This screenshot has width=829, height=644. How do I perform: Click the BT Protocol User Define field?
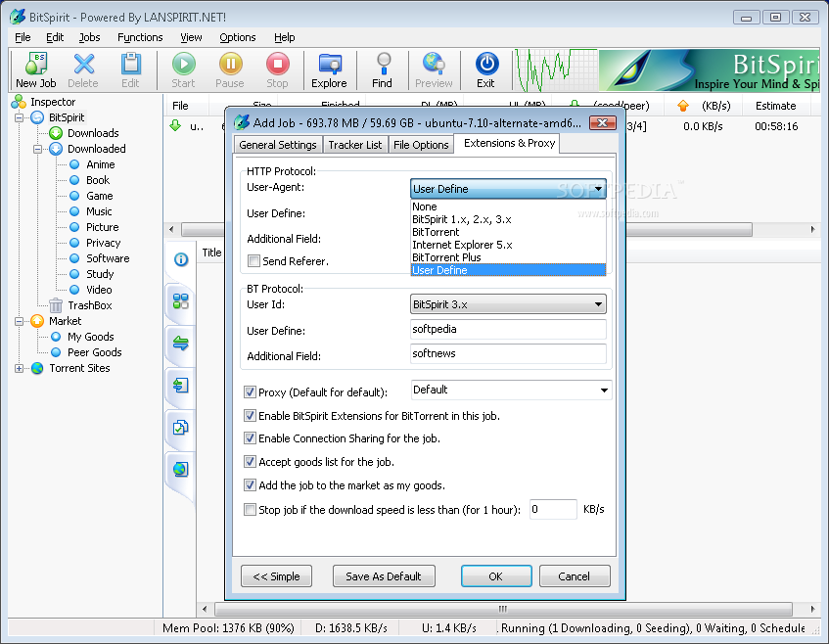click(508, 330)
